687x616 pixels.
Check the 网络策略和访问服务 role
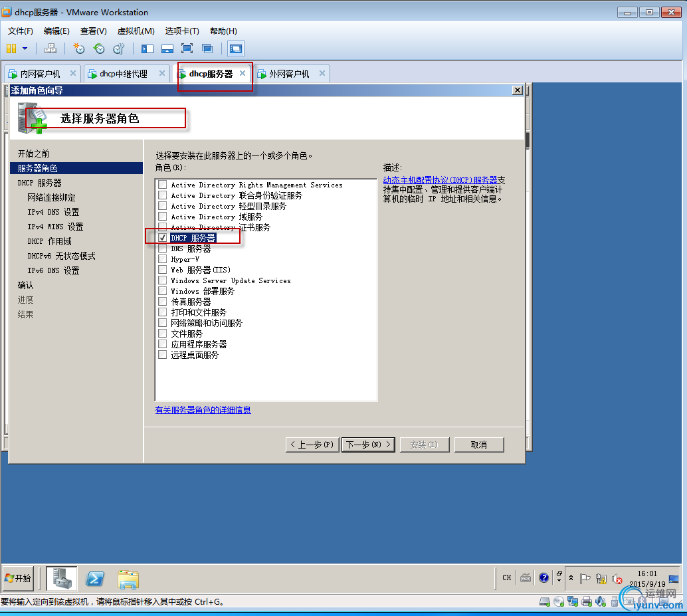[163, 323]
